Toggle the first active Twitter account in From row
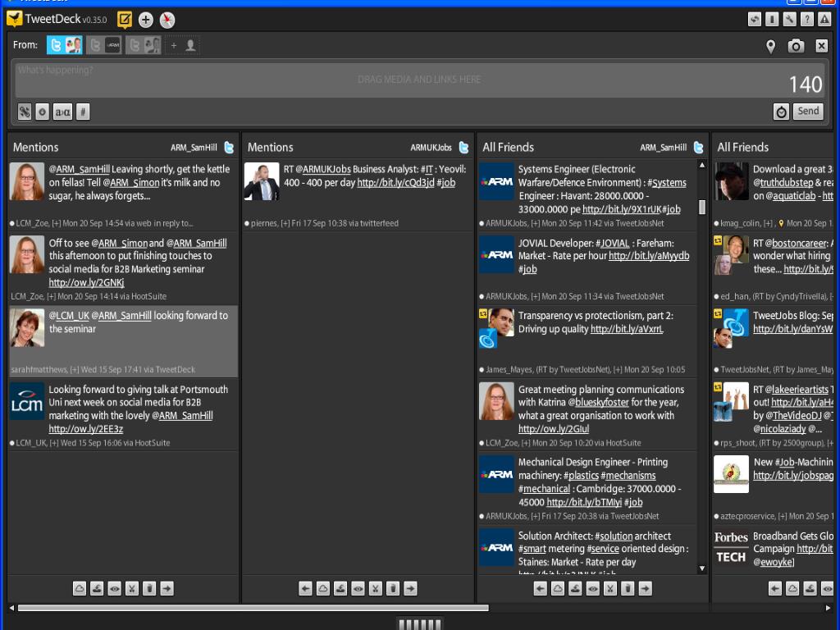 (x=64, y=45)
